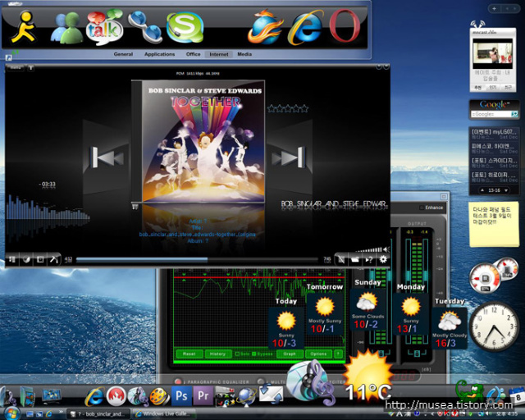Open film reel media icon in bottom dock

pyautogui.click(x=159, y=396)
